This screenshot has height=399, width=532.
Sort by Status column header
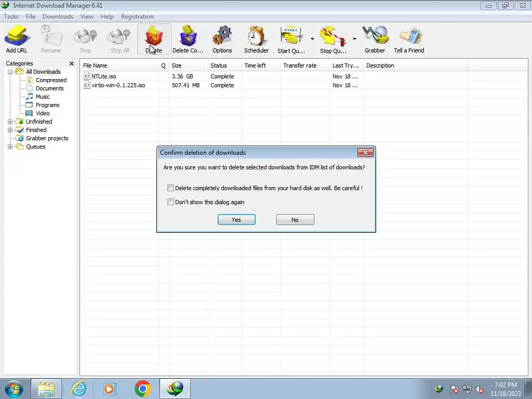click(224, 65)
